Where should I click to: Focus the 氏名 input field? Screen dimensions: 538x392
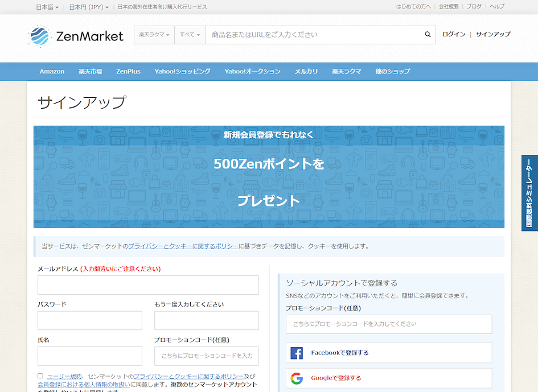(x=90, y=356)
